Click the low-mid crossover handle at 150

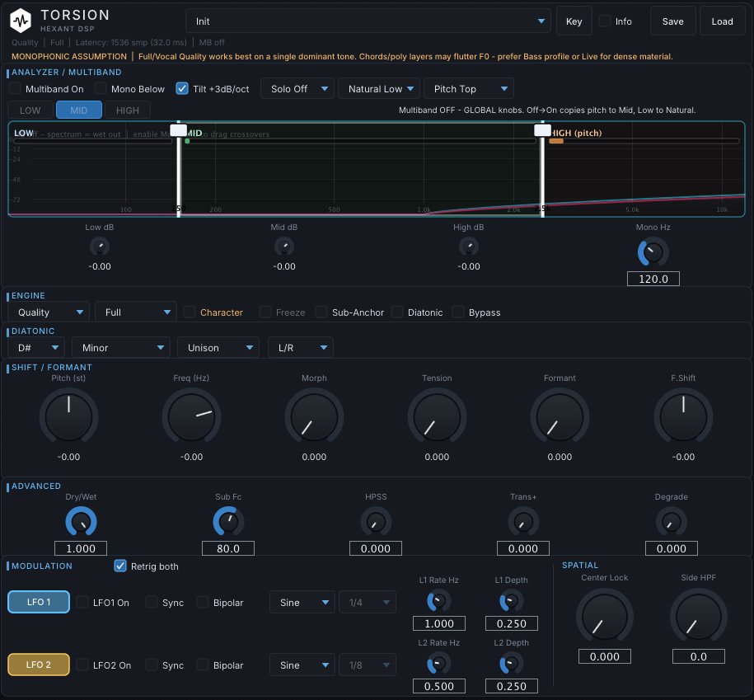click(x=178, y=130)
